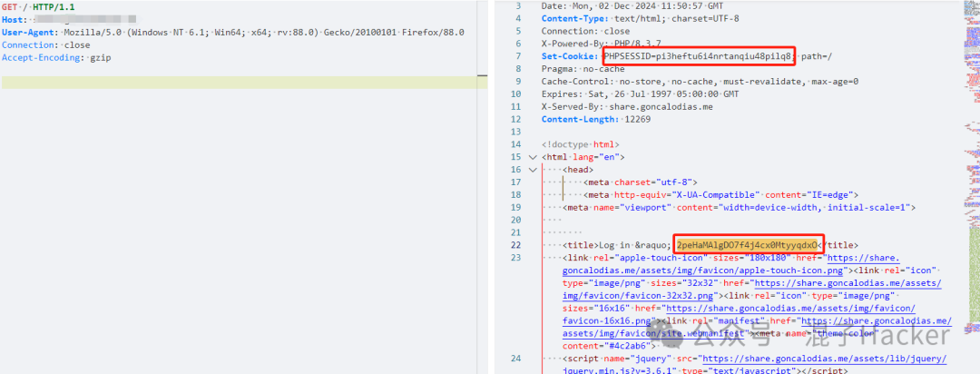980x374 pixels.
Task: Click the X-Served-By header line
Action: point(627,106)
